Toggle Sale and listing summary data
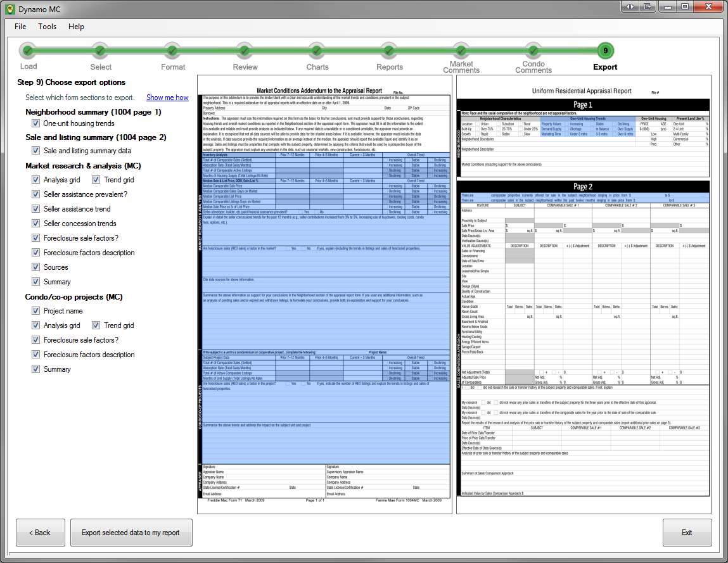728x563 pixels. (36, 151)
